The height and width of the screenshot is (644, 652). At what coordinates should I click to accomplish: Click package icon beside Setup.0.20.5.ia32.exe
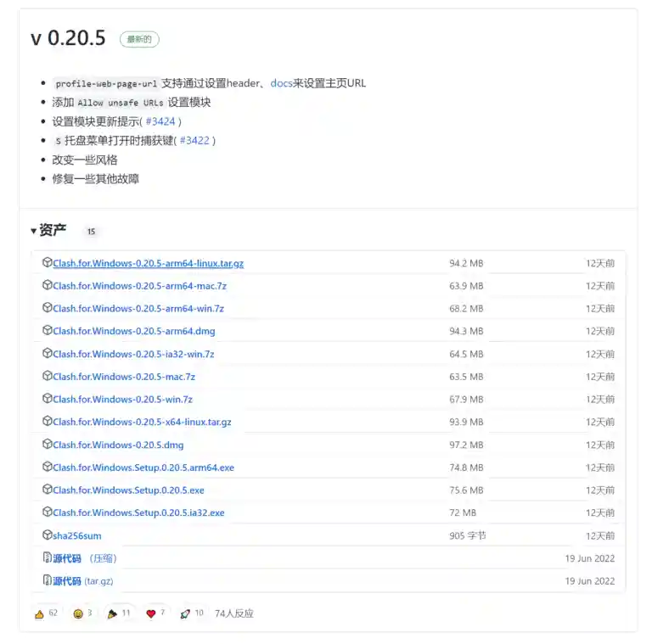47,512
